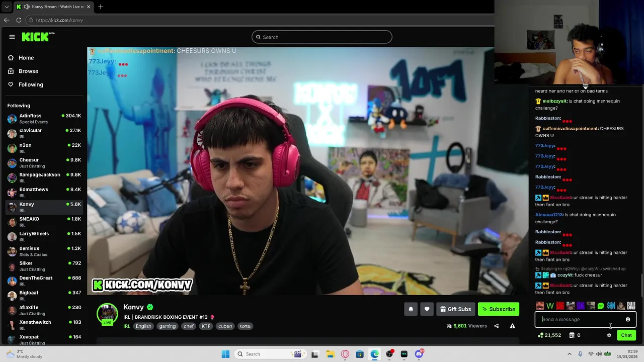
Task: Click the report warning triangle icon
Action: tap(512, 326)
